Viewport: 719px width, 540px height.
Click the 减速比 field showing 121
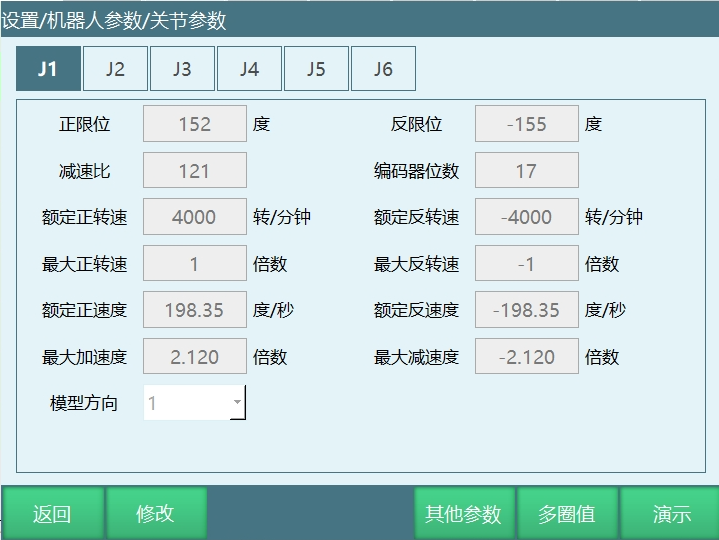pyautogui.click(x=195, y=171)
